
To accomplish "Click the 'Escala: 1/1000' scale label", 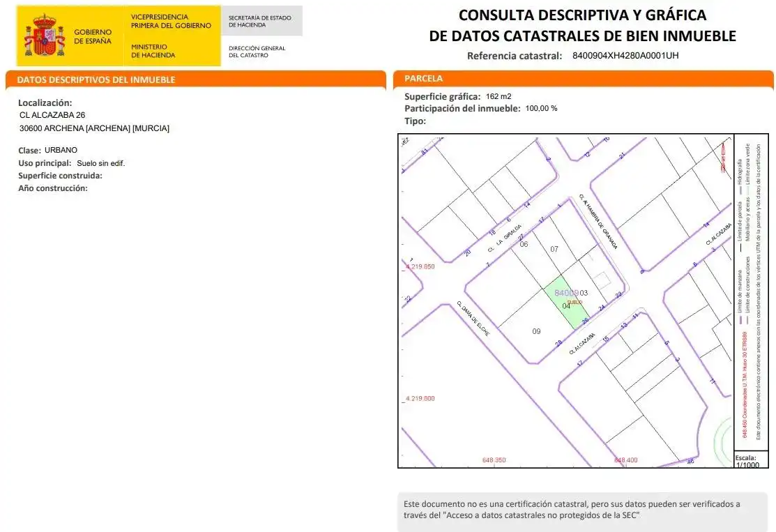I will (747, 462).
